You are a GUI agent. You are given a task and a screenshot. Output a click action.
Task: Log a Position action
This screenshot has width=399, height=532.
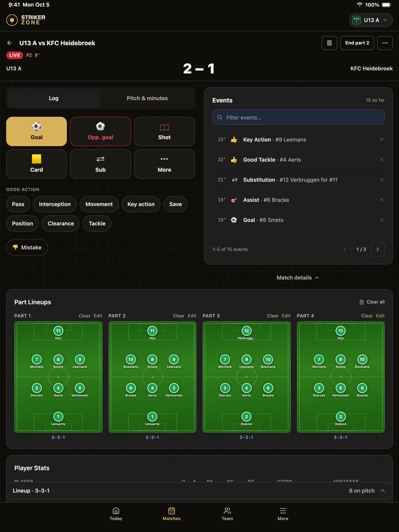coord(22,223)
